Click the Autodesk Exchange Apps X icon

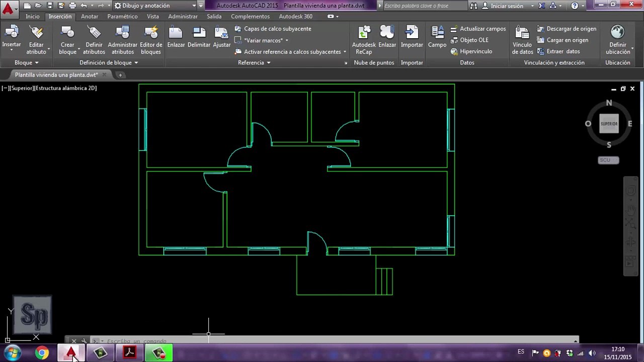tap(541, 6)
